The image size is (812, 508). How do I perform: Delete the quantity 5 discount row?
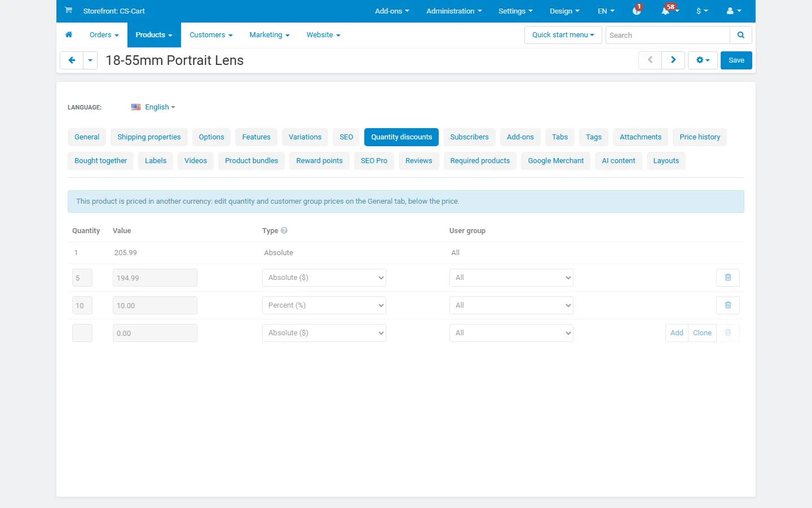(728, 278)
